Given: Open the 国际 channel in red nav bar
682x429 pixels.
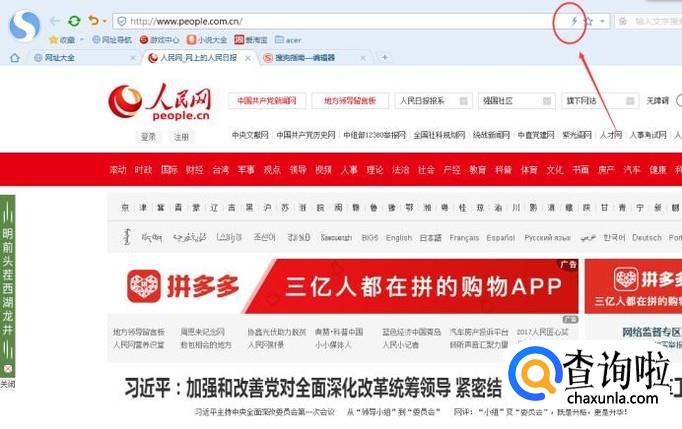Looking at the screenshot, I should tap(169, 170).
